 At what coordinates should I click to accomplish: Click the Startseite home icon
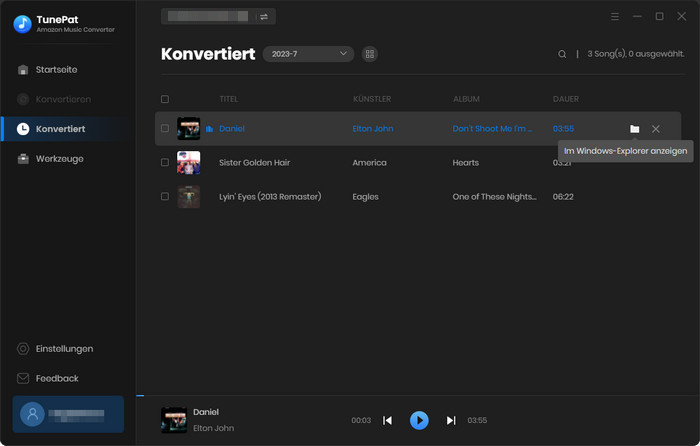[x=23, y=70]
